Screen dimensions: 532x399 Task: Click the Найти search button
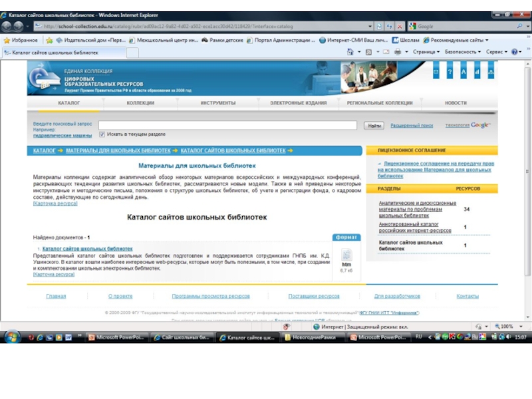(374, 126)
